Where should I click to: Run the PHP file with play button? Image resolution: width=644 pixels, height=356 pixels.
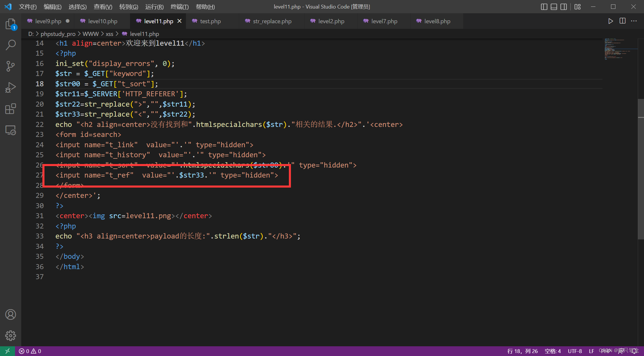tap(610, 21)
